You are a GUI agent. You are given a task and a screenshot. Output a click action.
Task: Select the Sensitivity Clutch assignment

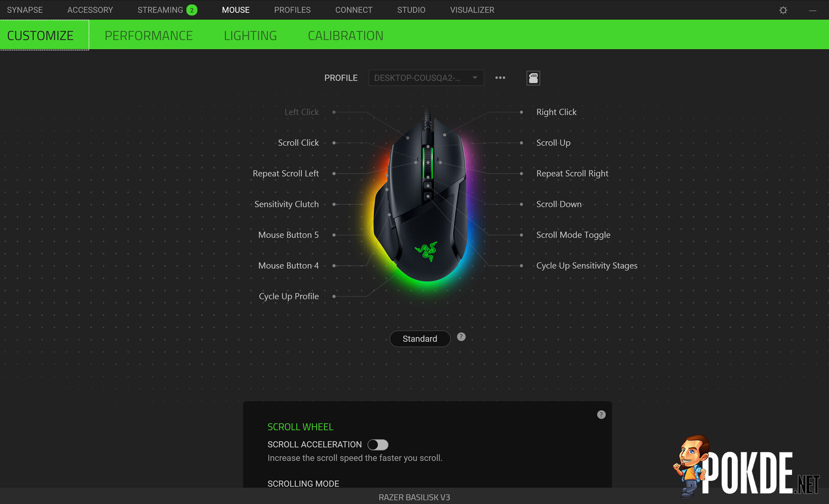(286, 204)
